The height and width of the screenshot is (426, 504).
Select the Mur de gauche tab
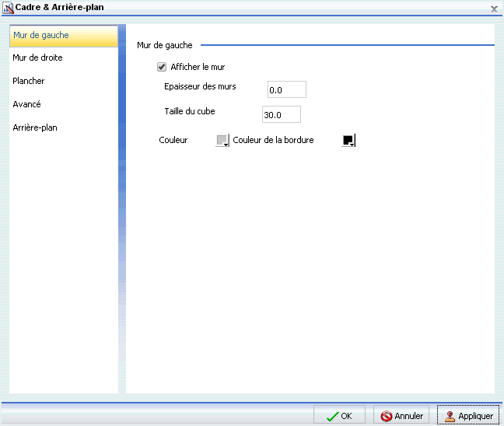pyautogui.click(x=64, y=36)
